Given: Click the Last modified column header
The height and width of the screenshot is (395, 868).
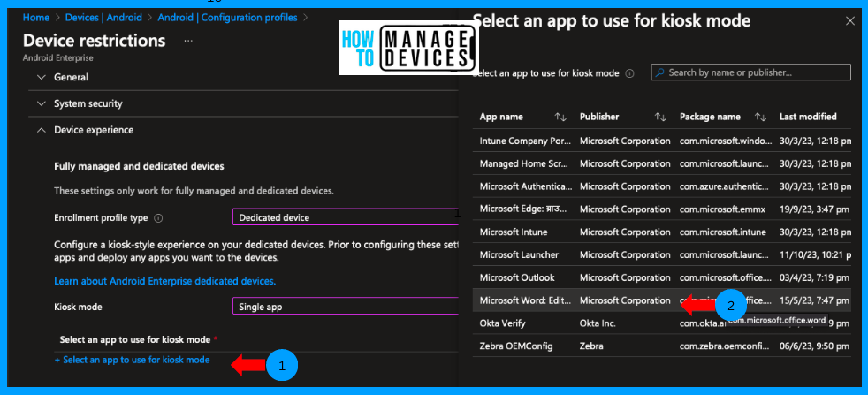Looking at the screenshot, I should coord(808,117).
